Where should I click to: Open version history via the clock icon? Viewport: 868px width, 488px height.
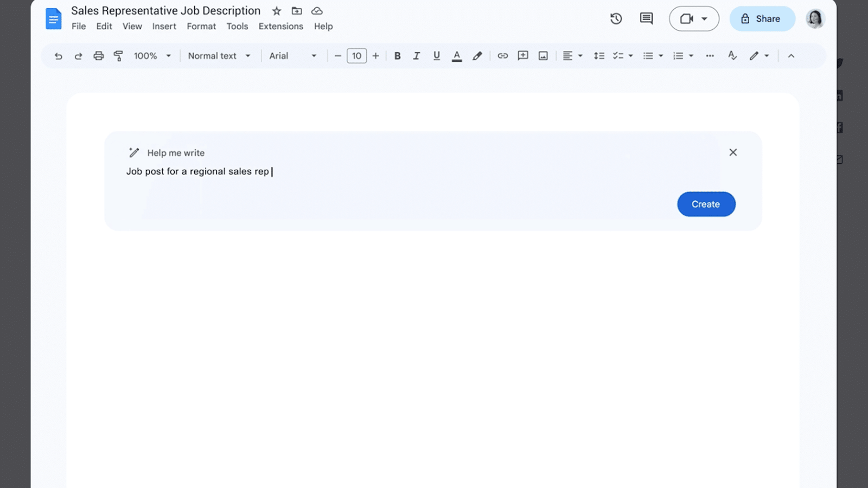pos(616,18)
